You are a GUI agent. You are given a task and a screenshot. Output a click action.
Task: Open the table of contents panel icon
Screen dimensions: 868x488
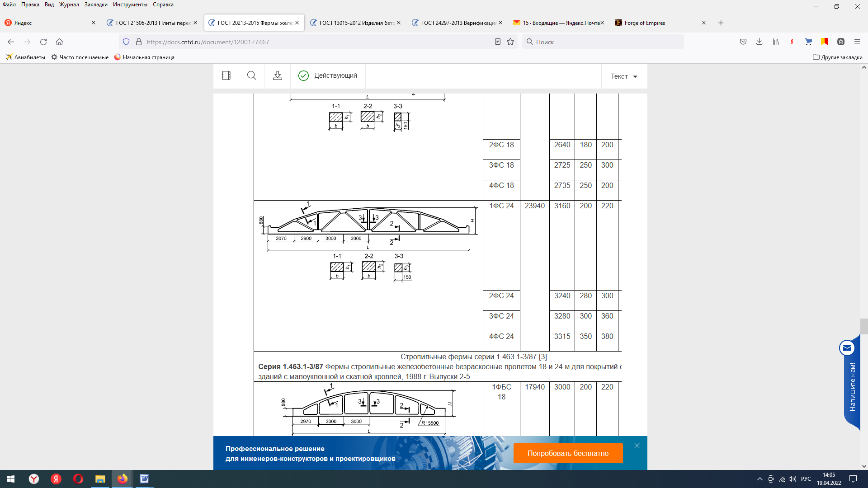(226, 76)
